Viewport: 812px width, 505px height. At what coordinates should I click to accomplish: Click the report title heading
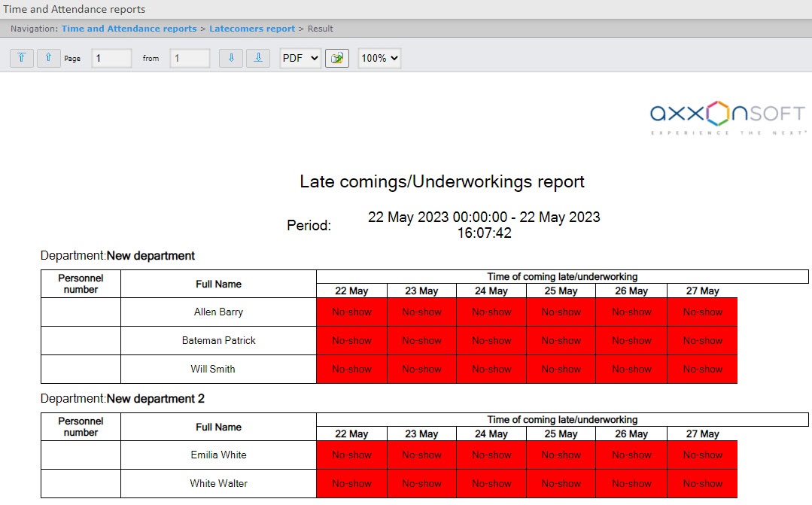(x=442, y=181)
